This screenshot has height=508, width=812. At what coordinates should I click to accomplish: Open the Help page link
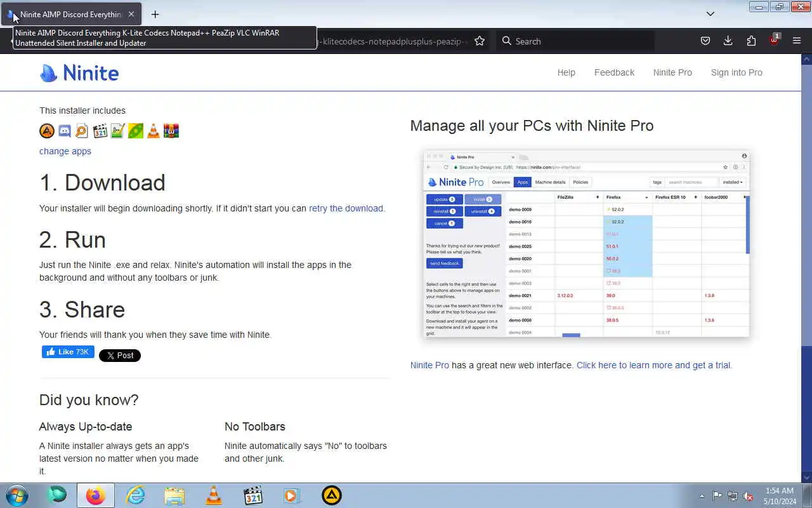point(566,72)
